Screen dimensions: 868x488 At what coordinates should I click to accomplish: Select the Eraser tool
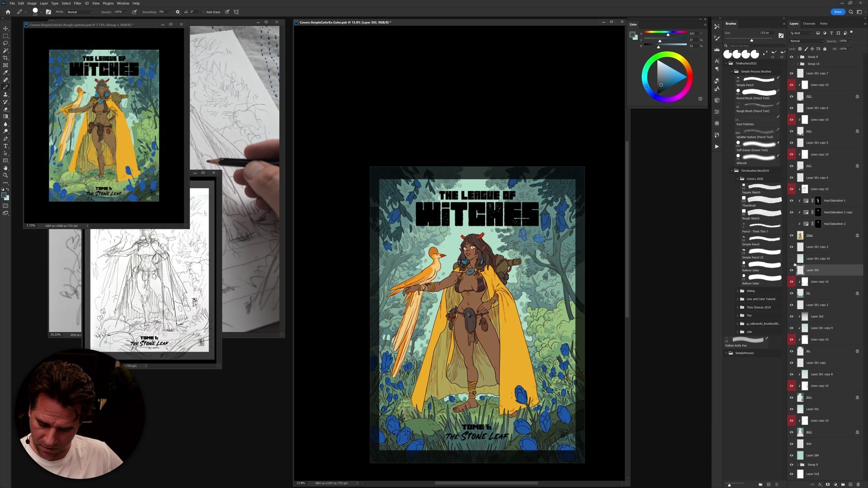5,109
